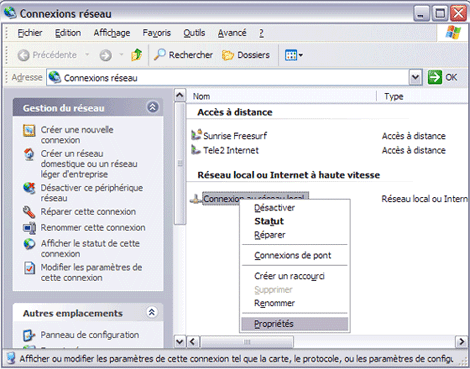Image resolution: width=470 pixels, height=369 pixels.
Task: Collapse the Gestion du réseau panel
Action: [153, 107]
